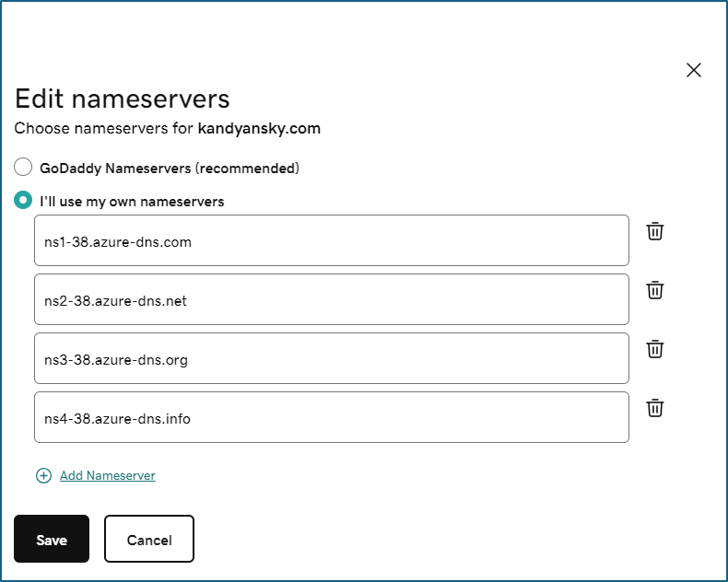Delete the ns2-38.azure-dns.net nameserver entry

[654, 290]
